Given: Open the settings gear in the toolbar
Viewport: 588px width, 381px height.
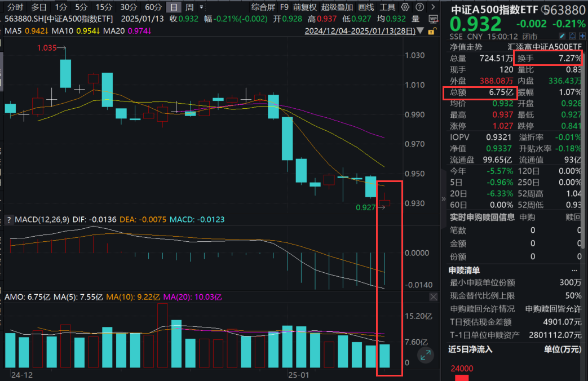Looking at the screenshot, I should click(x=405, y=7).
